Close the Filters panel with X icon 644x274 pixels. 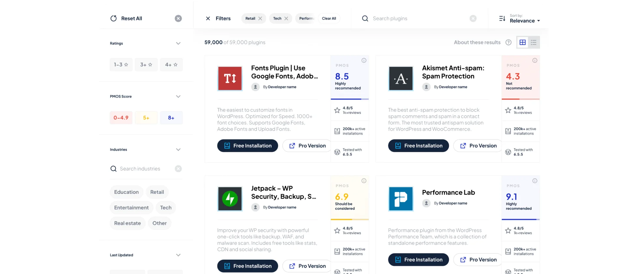[208, 19]
